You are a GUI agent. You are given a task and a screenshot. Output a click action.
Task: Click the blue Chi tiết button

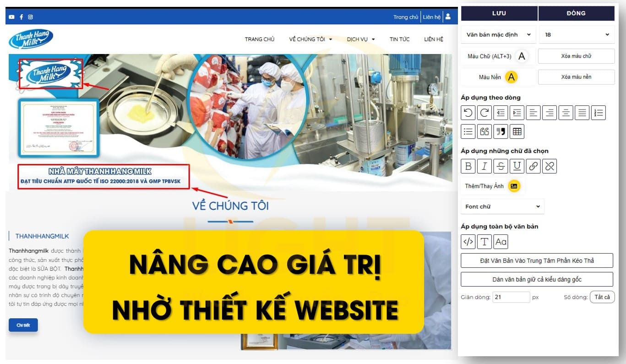coord(23,325)
